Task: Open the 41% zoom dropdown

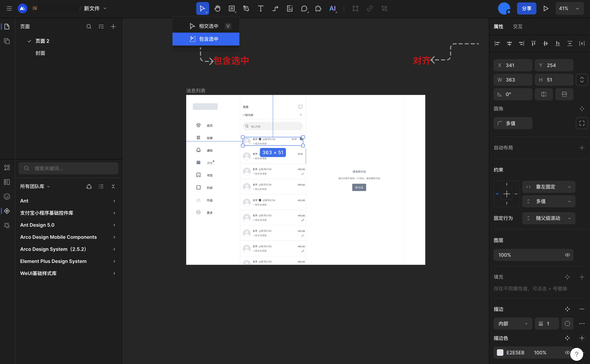Action: (570, 8)
